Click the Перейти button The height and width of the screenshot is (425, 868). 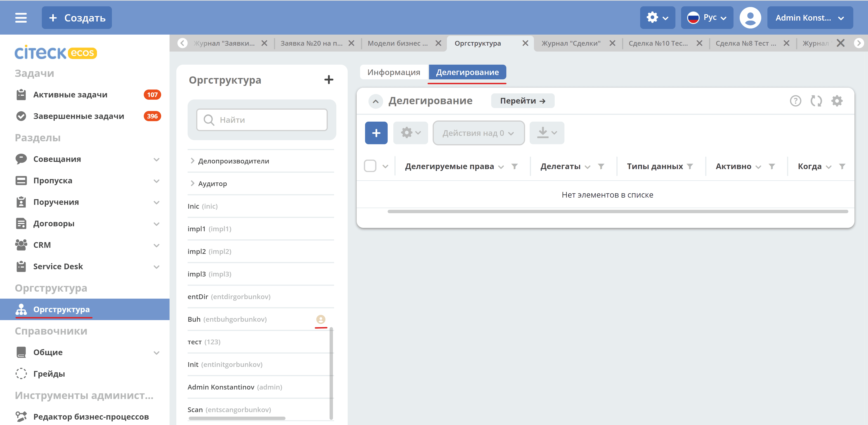pyautogui.click(x=523, y=101)
